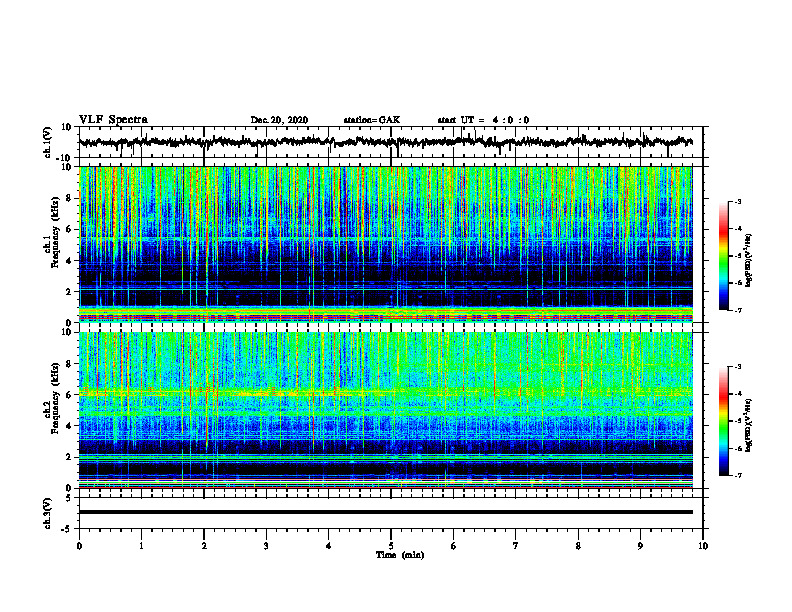The width and height of the screenshot is (792, 612).
Task: Click time axis tick label 2
Action: (x=204, y=546)
